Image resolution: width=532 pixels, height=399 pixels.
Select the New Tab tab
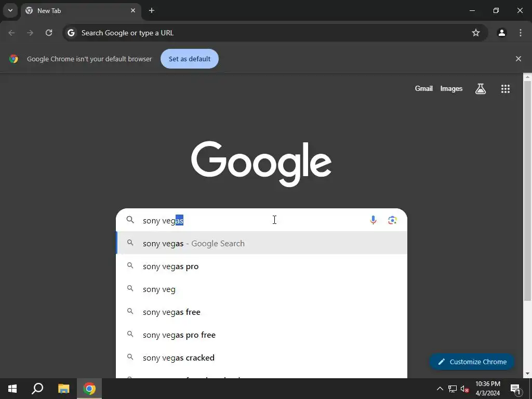point(81,11)
